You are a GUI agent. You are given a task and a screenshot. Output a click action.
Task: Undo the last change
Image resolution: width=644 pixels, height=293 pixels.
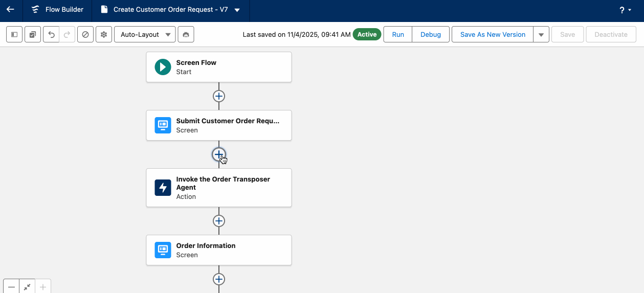51,35
